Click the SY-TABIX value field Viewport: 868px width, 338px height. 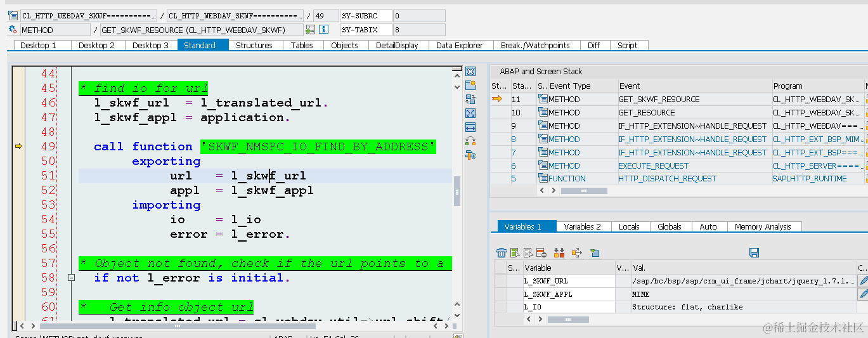click(418, 30)
